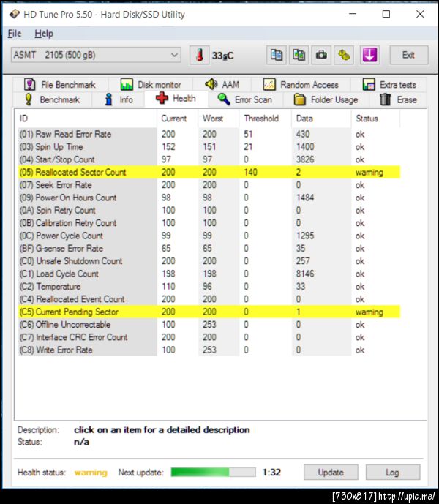The width and height of the screenshot is (439, 504).
Task: Select the (C7) Interface CRC Error Count row
Action: tap(209, 337)
